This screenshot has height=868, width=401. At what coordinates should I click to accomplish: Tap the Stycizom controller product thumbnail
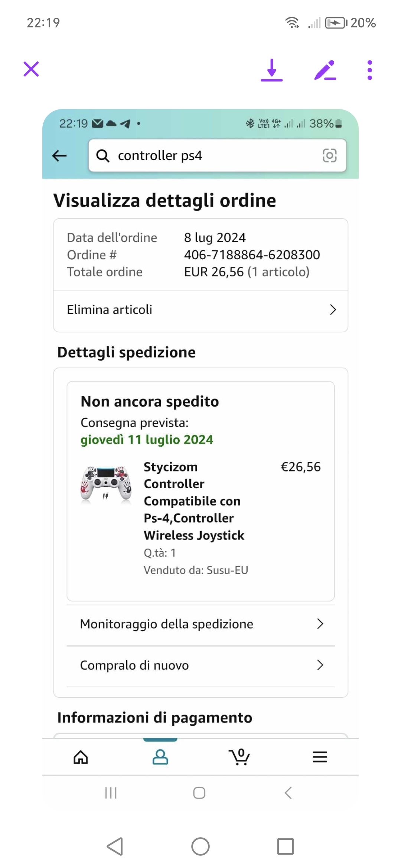(x=106, y=484)
